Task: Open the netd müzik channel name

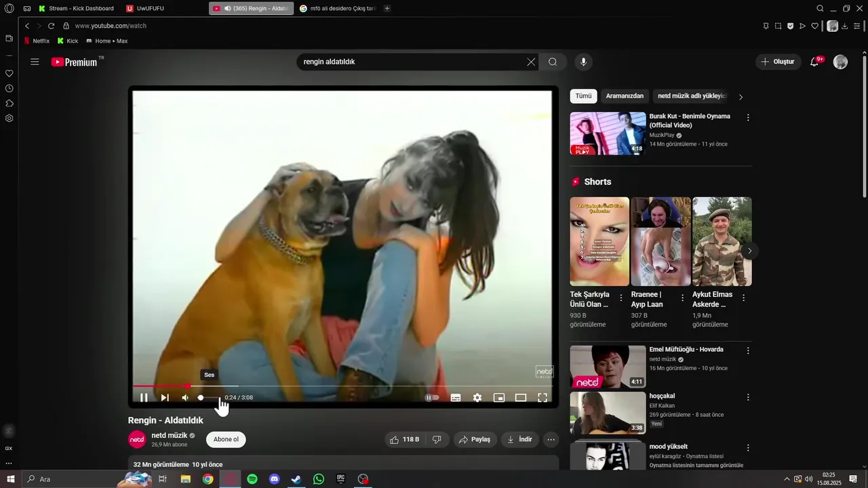Action: coord(169,435)
